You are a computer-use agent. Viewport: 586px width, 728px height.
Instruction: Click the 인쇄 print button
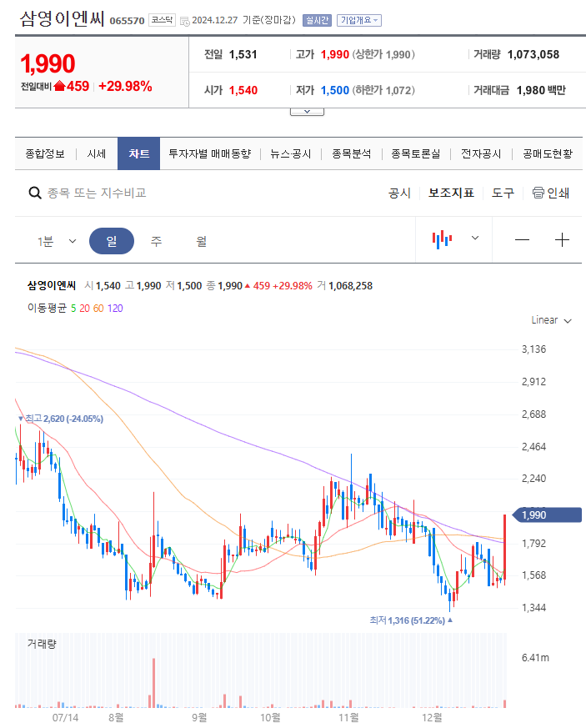point(551,193)
